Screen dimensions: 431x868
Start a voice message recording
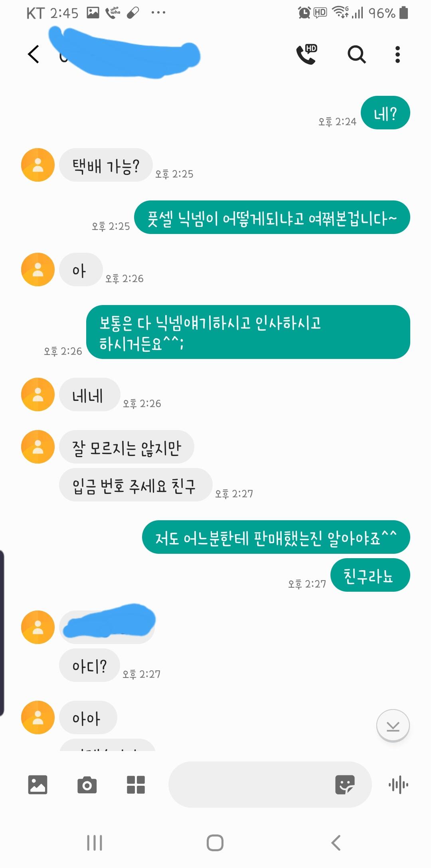398,785
